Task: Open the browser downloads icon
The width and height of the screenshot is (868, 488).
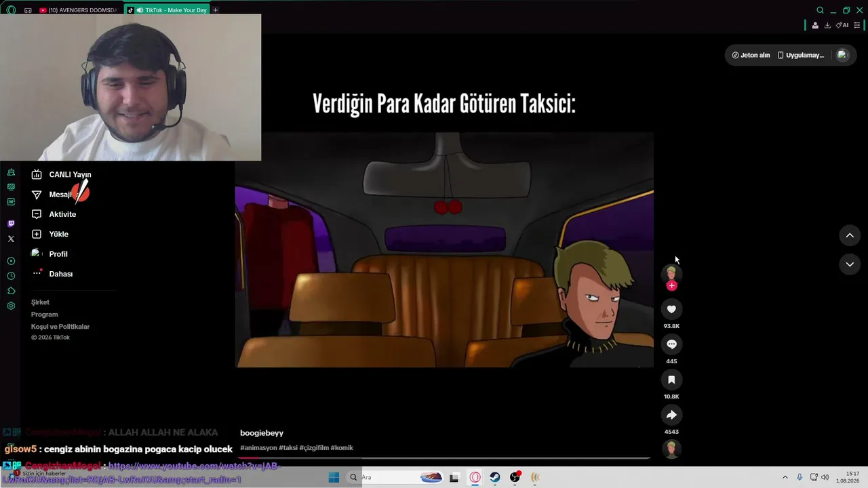Action: coord(827,25)
